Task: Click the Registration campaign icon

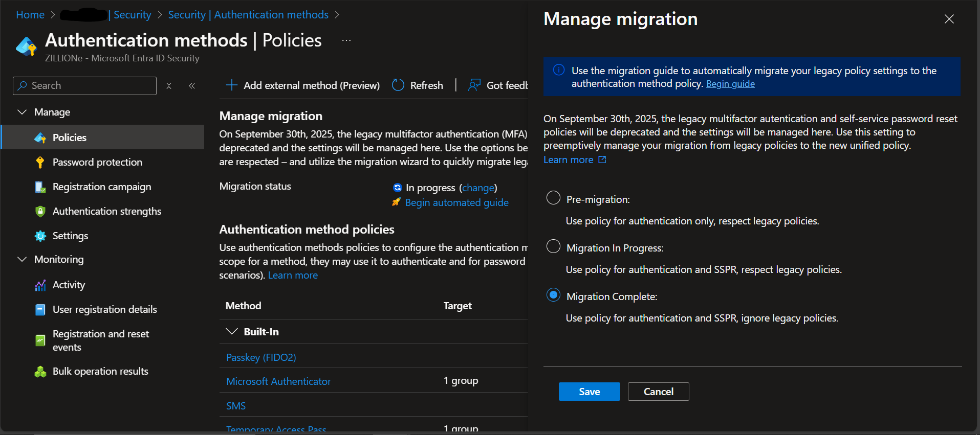Action: point(40,187)
